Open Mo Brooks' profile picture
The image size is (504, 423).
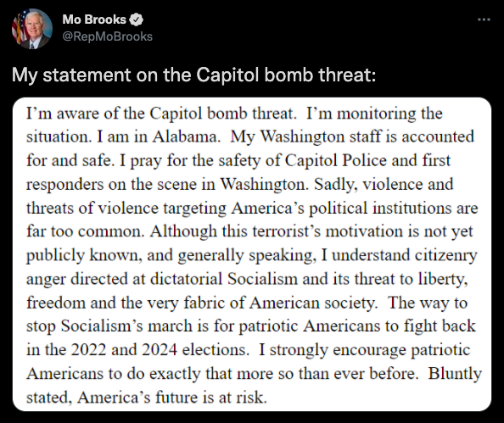point(32,28)
